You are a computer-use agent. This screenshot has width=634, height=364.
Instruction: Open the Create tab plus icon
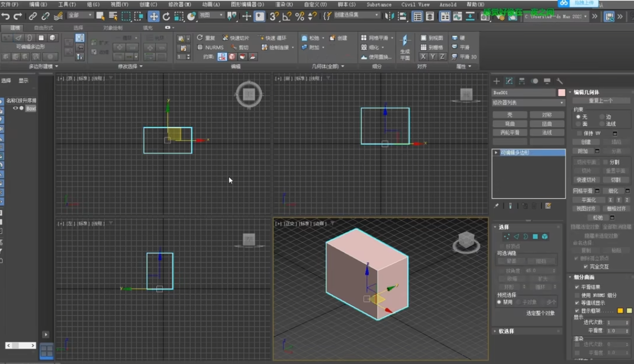[x=497, y=81]
